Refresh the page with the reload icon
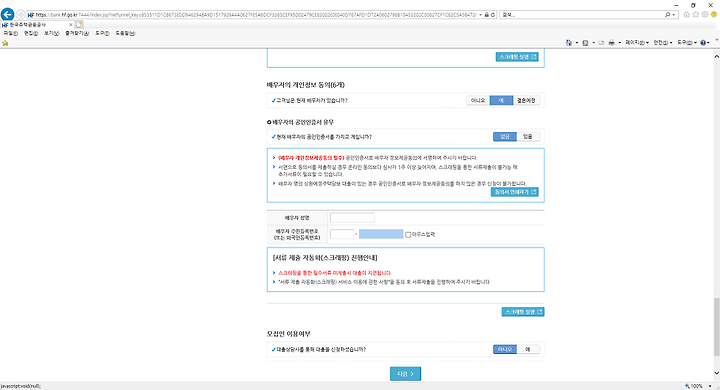The width and height of the screenshot is (720, 390). 493,15
